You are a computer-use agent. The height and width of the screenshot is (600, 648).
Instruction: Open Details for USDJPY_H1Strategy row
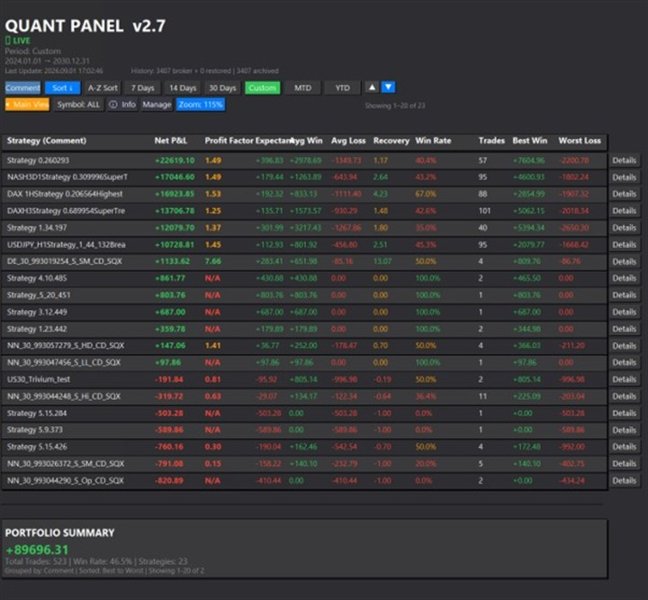[x=624, y=245]
